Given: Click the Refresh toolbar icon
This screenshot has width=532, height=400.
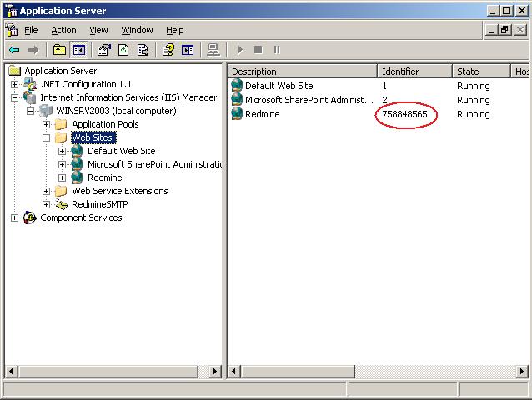Looking at the screenshot, I should point(123,50).
